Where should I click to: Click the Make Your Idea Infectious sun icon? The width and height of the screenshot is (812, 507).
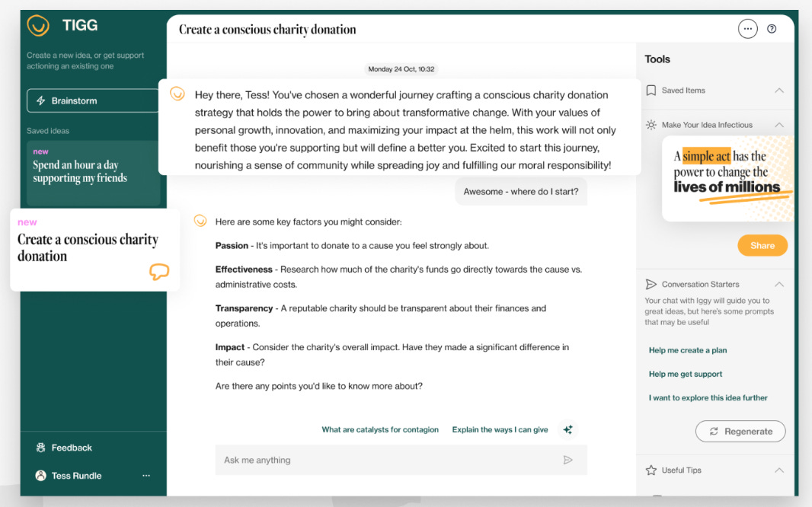(x=651, y=125)
